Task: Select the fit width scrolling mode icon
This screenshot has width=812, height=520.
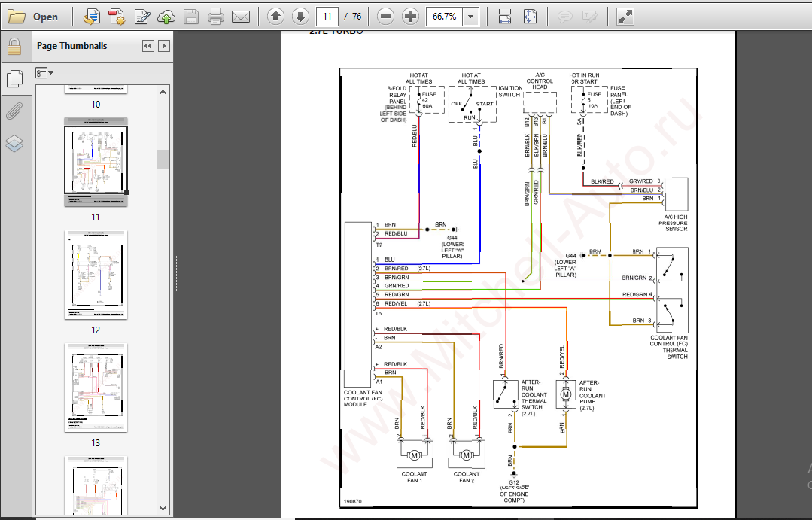Action: tap(505, 17)
